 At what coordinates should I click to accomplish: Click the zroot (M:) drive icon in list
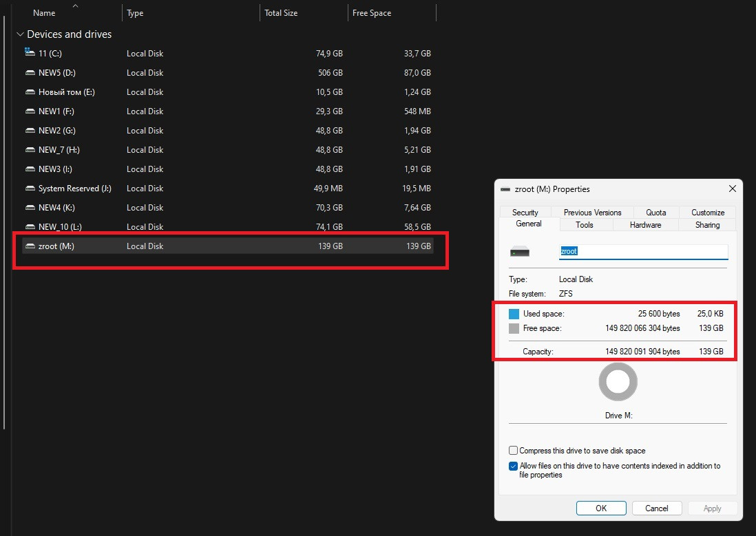point(30,246)
